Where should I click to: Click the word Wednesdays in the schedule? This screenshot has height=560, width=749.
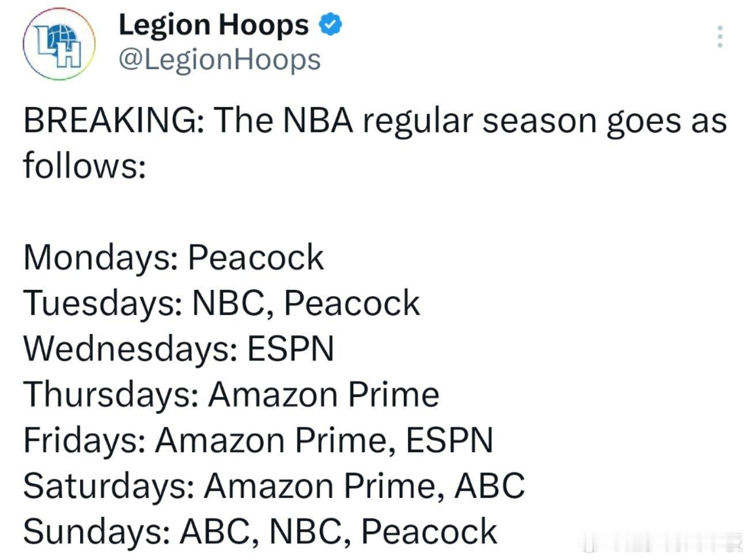[x=130, y=349]
